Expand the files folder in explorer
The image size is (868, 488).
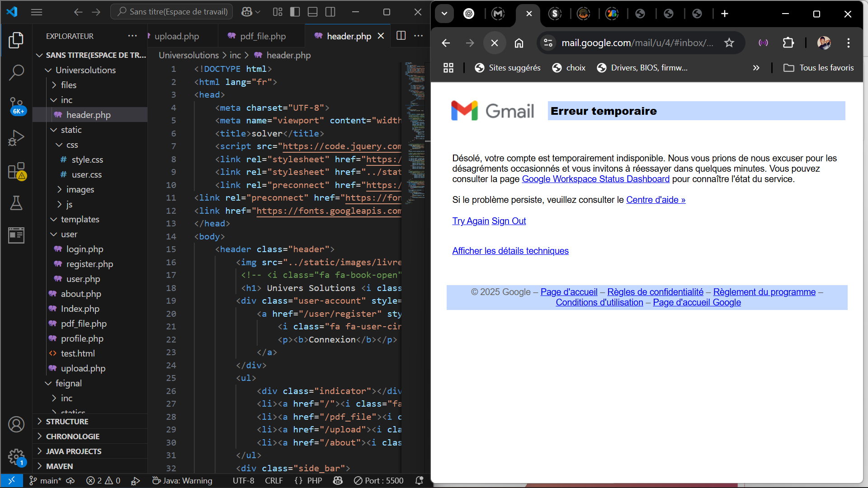(68, 85)
